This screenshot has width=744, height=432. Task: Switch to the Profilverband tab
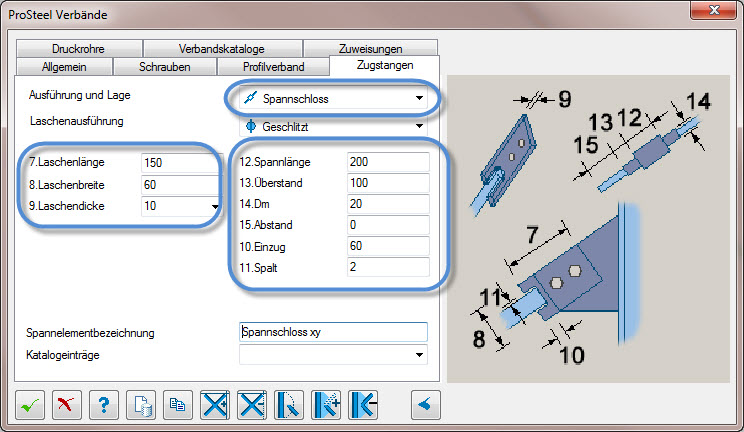[x=273, y=67]
